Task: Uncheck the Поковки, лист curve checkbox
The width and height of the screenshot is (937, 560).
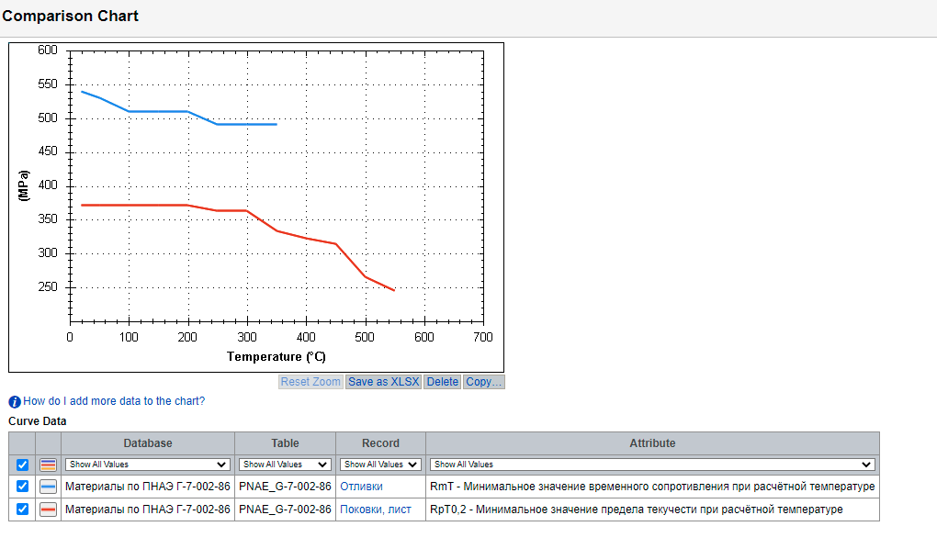Action: coord(23,510)
